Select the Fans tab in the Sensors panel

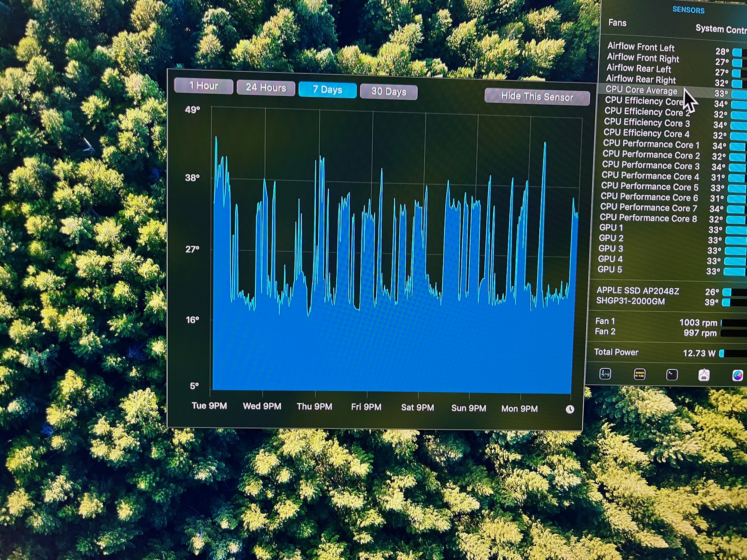pos(617,23)
